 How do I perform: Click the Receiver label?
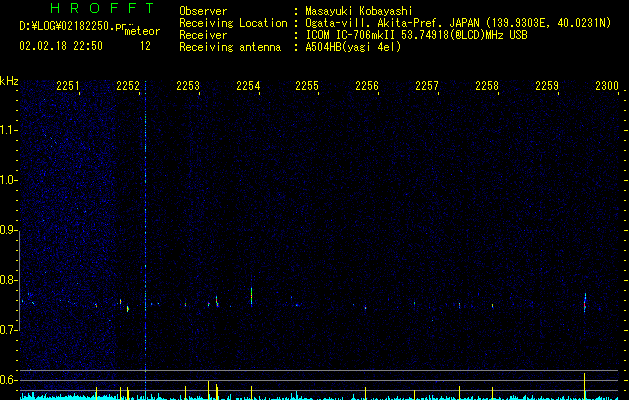(x=203, y=35)
